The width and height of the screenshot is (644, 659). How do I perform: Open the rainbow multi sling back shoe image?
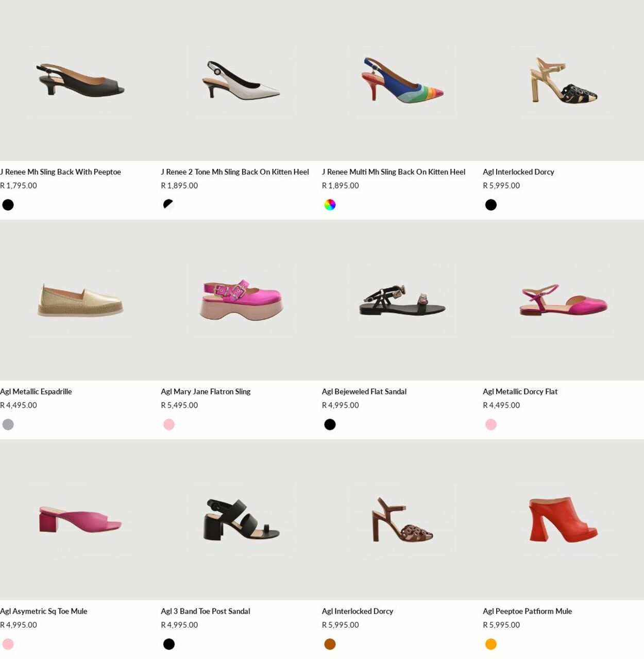click(402, 80)
